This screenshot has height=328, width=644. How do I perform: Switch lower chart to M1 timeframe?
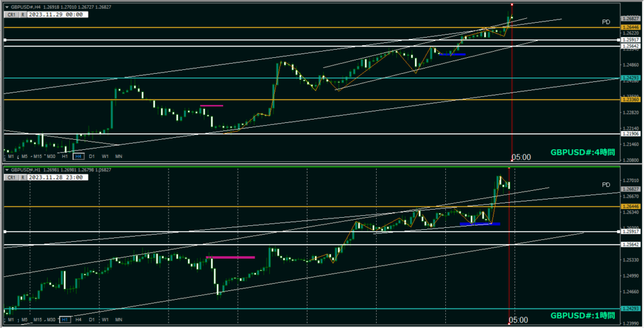click(x=11, y=319)
